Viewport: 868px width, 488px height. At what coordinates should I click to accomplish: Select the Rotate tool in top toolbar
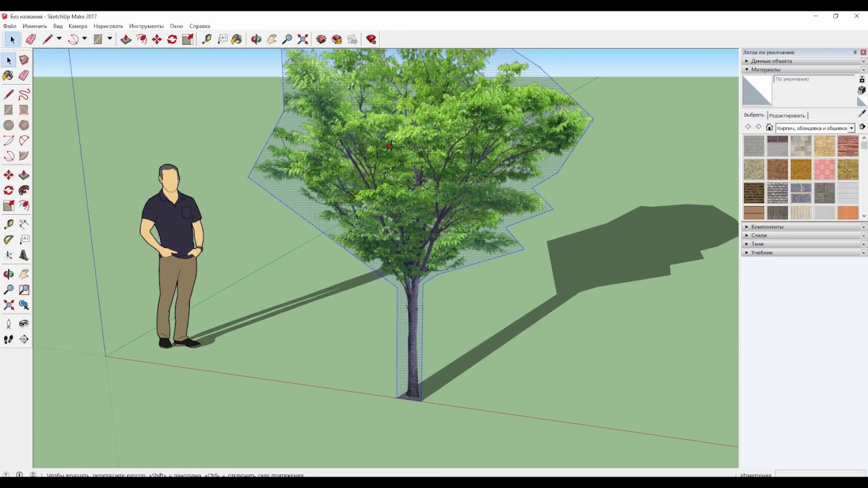(x=172, y=39)
